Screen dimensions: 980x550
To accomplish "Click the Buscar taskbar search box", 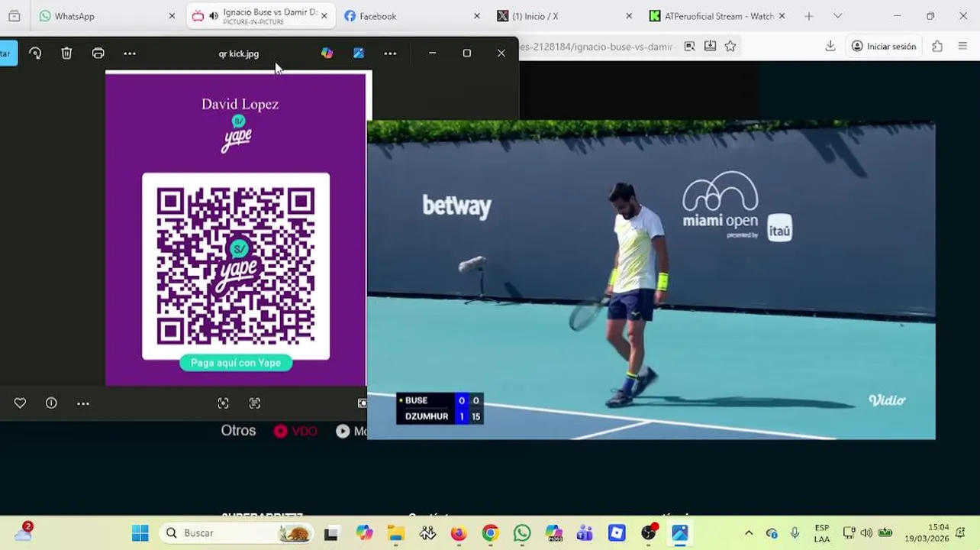I will click(x=236, y=533).
